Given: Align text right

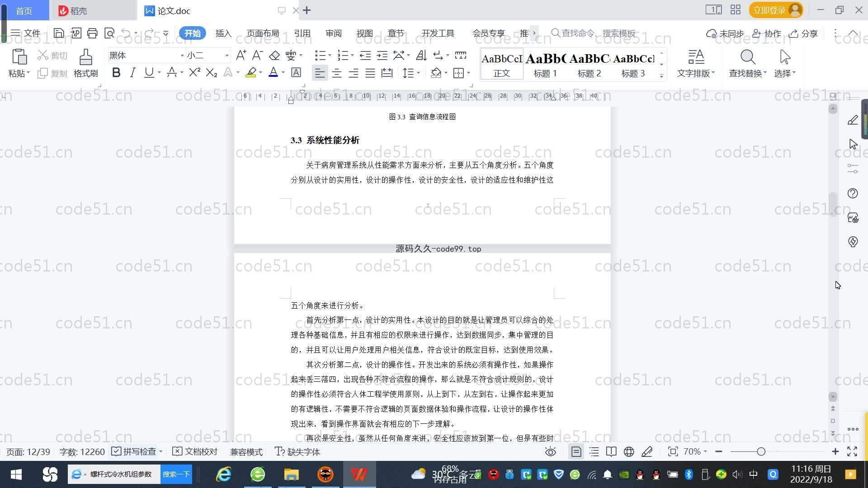Looking at the screenshot, I should [354, 73].
